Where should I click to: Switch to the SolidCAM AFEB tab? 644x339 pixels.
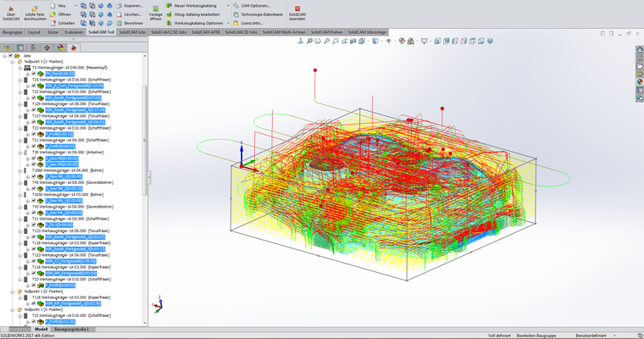(x=206, y=32)
